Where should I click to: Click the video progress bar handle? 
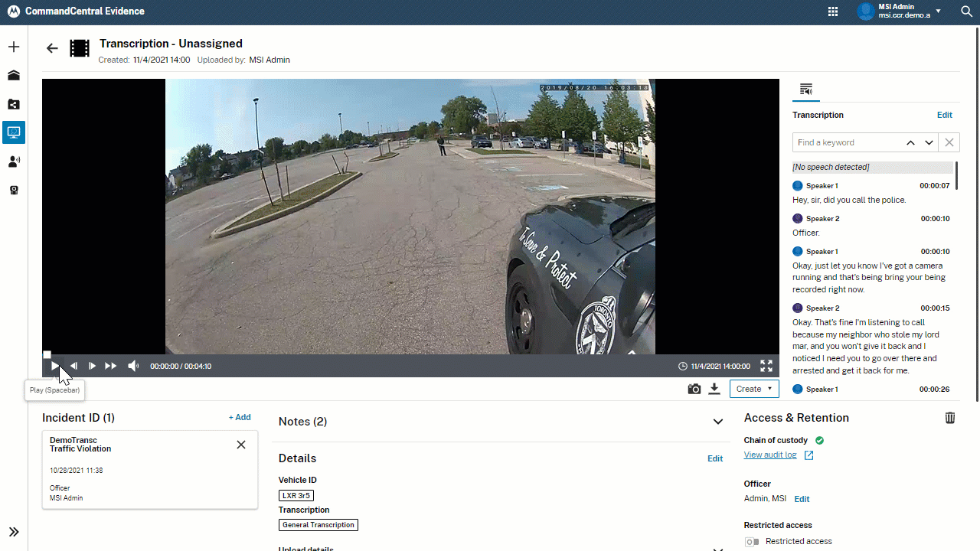47,354
